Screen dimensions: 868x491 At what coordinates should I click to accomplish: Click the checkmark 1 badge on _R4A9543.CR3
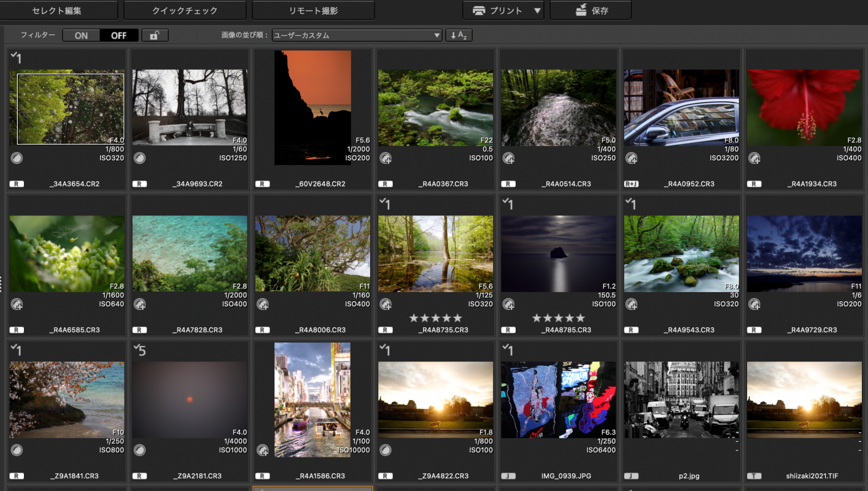pyautogui.click(x=630, y=204)
